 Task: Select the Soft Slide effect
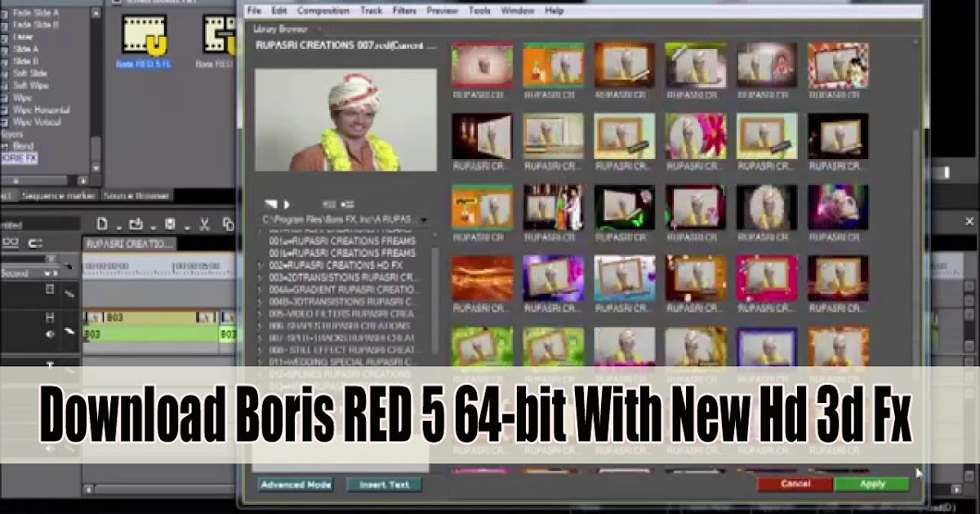pyautogui.click(x=30, y=73)
